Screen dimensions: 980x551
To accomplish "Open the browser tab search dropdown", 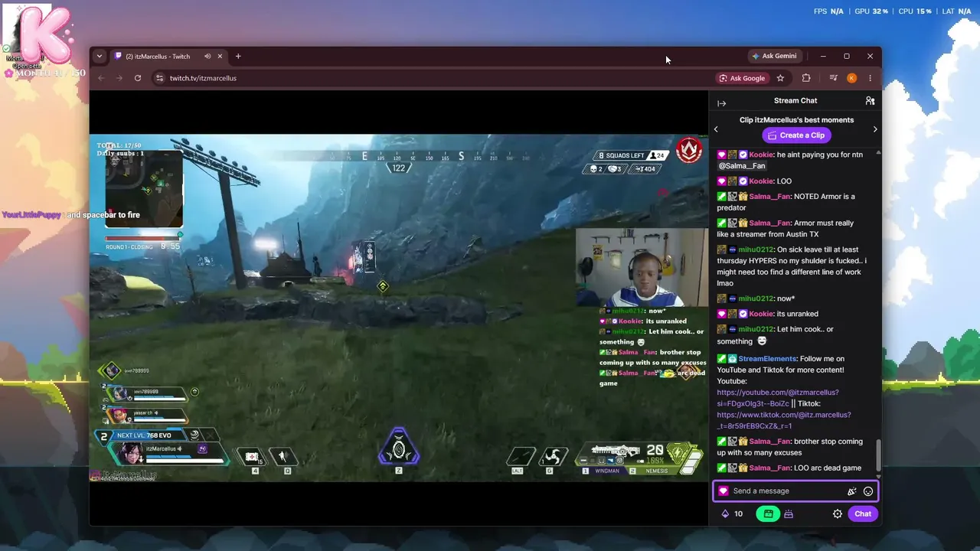I will tap(99, 56).
